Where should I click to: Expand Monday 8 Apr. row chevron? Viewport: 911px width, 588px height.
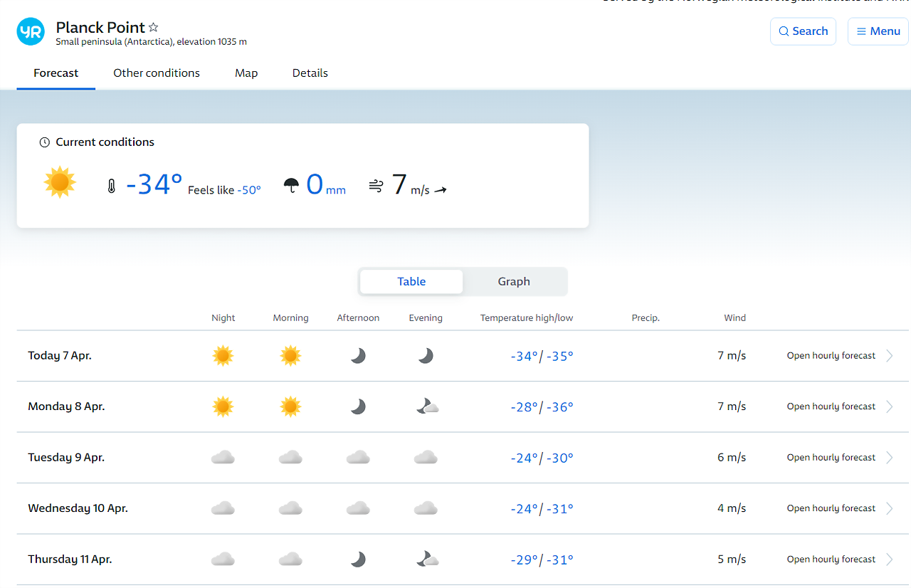pyautogui.click(x=890, y=406)
